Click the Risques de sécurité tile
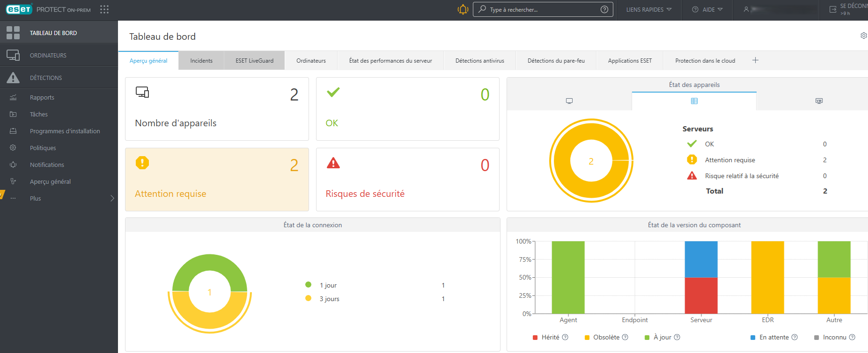Viewport: 868px width, 353px height. 408,180
